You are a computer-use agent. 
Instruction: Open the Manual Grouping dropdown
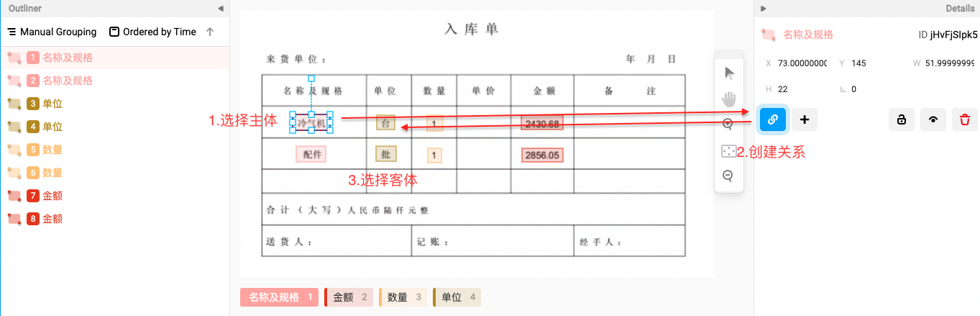[x=52, y=32]
